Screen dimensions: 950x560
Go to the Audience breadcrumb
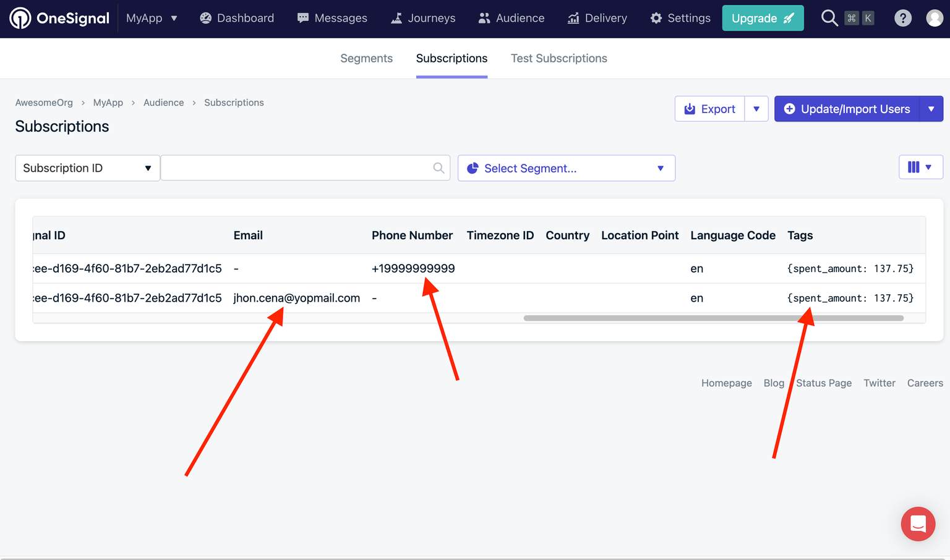point(164,103)
